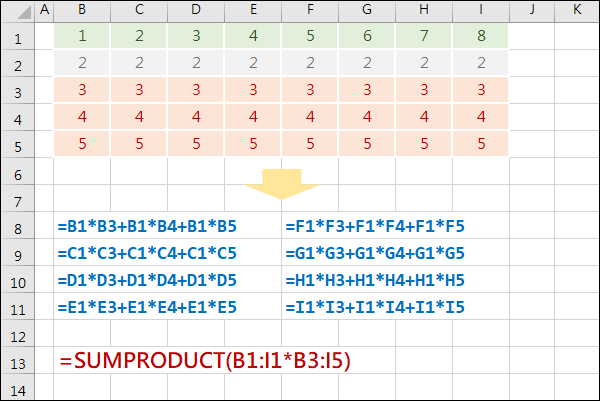
Task: Click the =D1*D3+D1*D4+D1*D5 formula text
Action: point(147,280)
